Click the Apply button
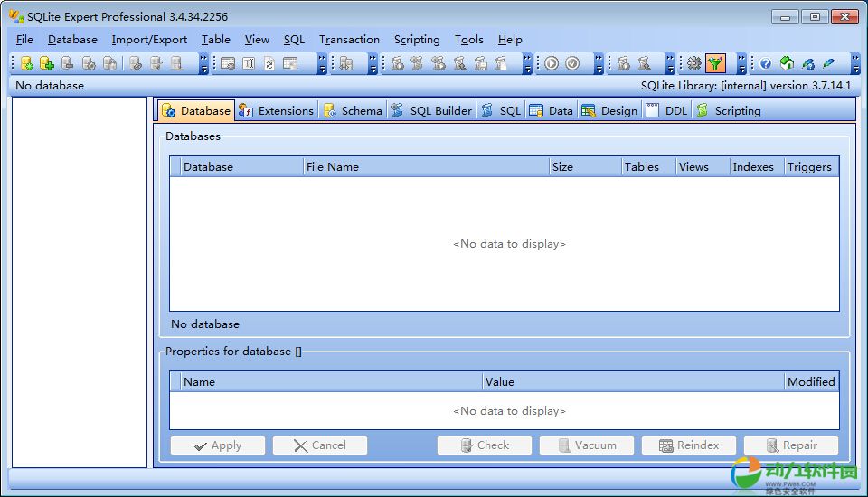Image resolution: width=868 pixels, height=497 pixels. coord(218,445)
